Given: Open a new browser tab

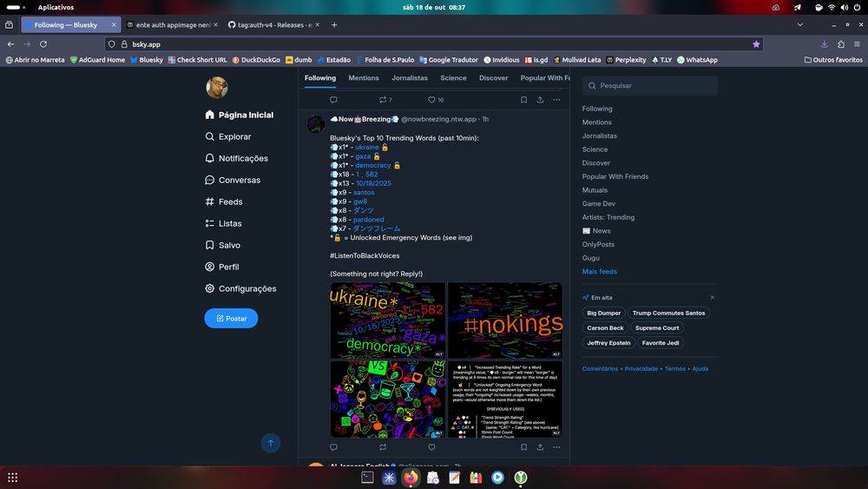Looking at the screenshot, I should click(x=334, y=25).
